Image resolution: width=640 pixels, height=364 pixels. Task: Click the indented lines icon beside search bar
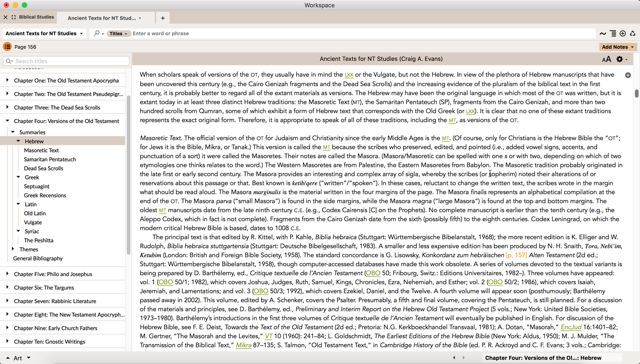tap(613, 34)
